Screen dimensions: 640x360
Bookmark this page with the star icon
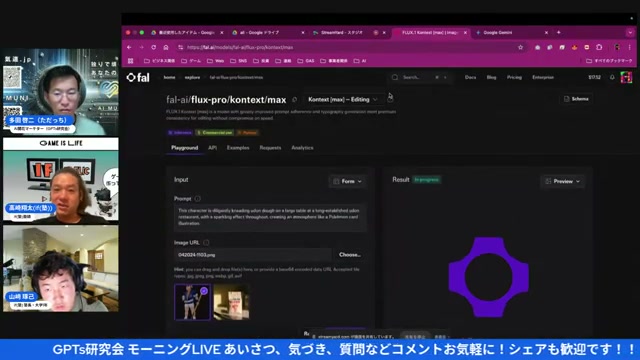click(520, 47)
